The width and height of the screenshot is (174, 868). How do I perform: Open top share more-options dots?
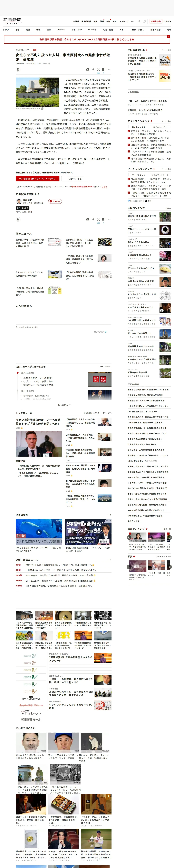109,69
